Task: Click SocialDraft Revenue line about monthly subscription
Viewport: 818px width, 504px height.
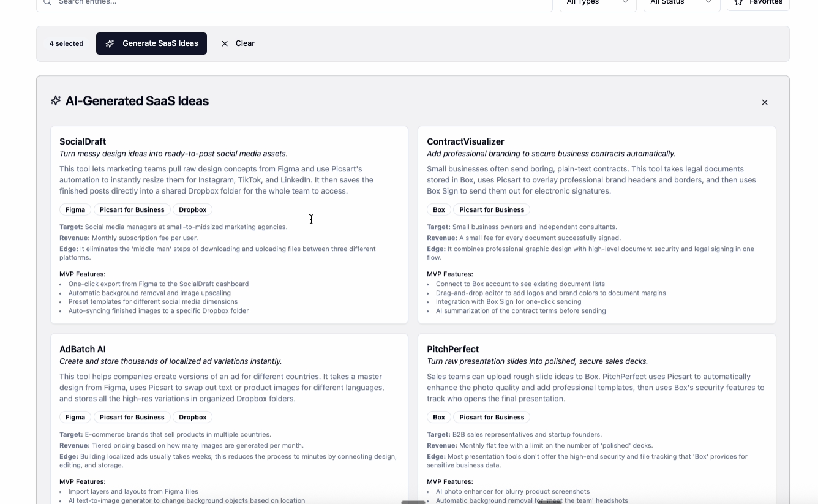Action: pyautogui.click(x=129, y=238)
